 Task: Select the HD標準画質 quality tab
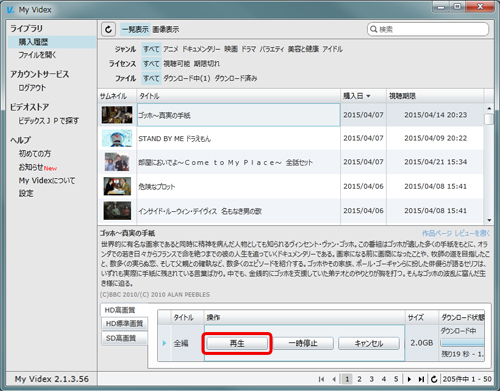pos(124,324)
